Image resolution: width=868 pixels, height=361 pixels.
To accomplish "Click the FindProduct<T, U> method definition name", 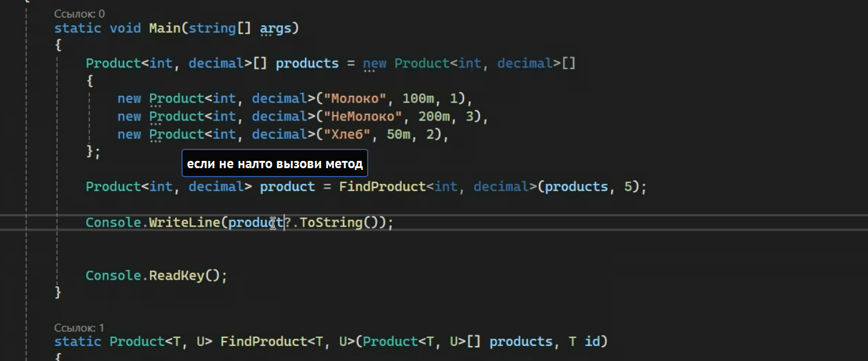I will coord(264,342).
